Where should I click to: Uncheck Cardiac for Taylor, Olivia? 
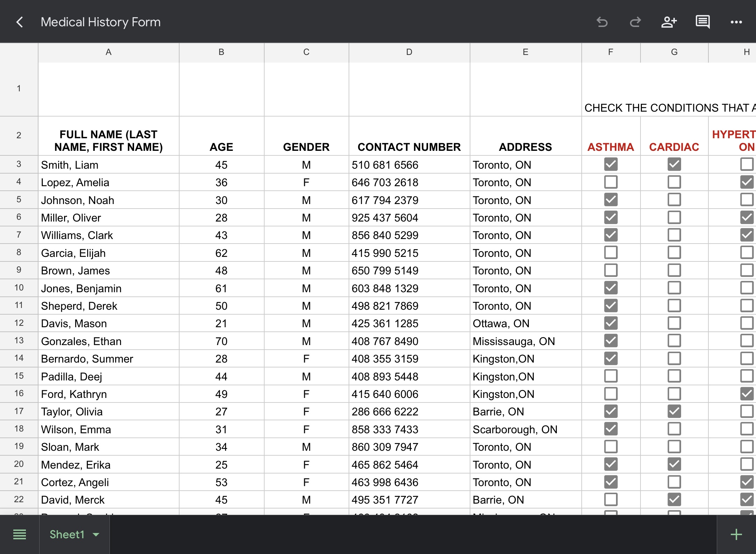coord(674,411)
